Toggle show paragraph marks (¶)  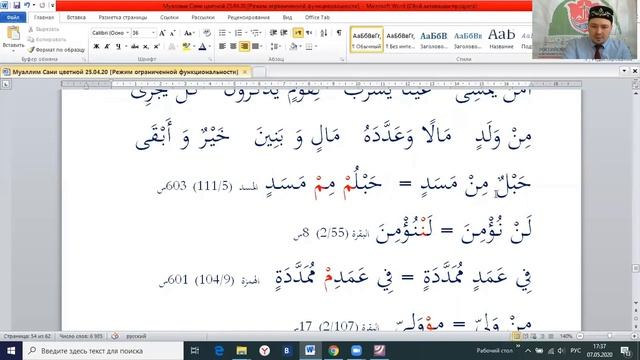point(339,33)
